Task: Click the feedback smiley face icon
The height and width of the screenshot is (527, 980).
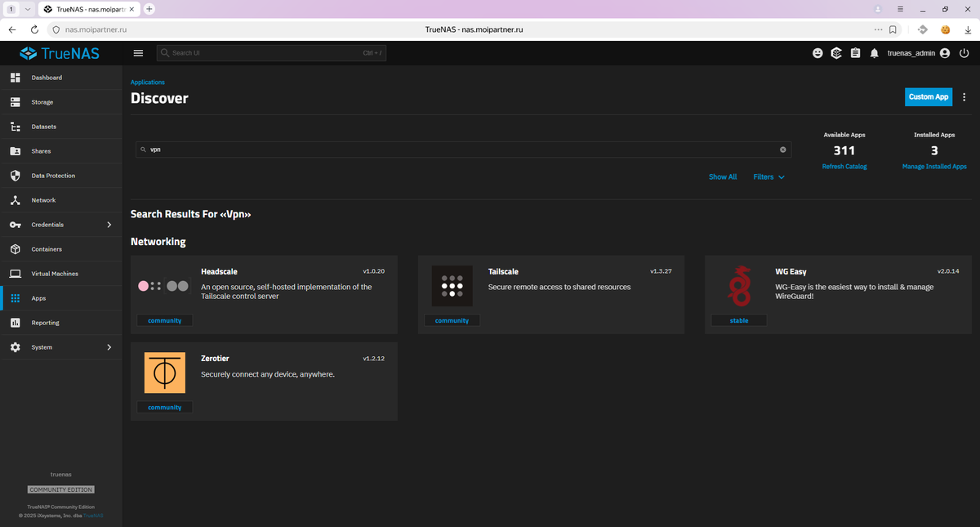Action: click(817, 53)
